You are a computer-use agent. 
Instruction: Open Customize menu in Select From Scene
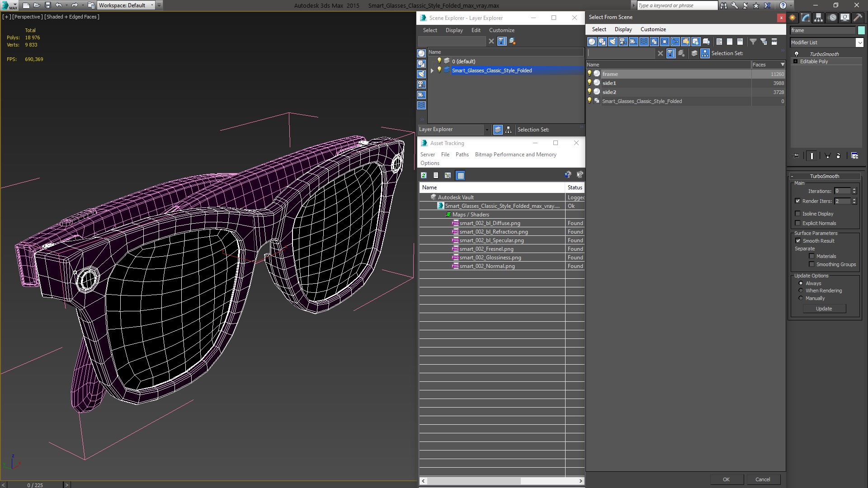653,29
